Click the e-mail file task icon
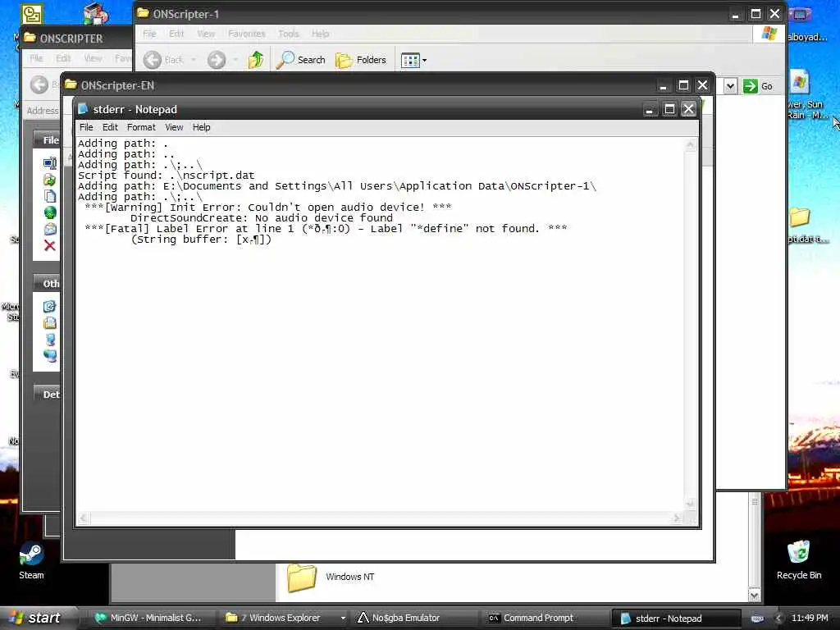Image resolution: width=840 pixels, height=630 pixels. coord(50,230)
